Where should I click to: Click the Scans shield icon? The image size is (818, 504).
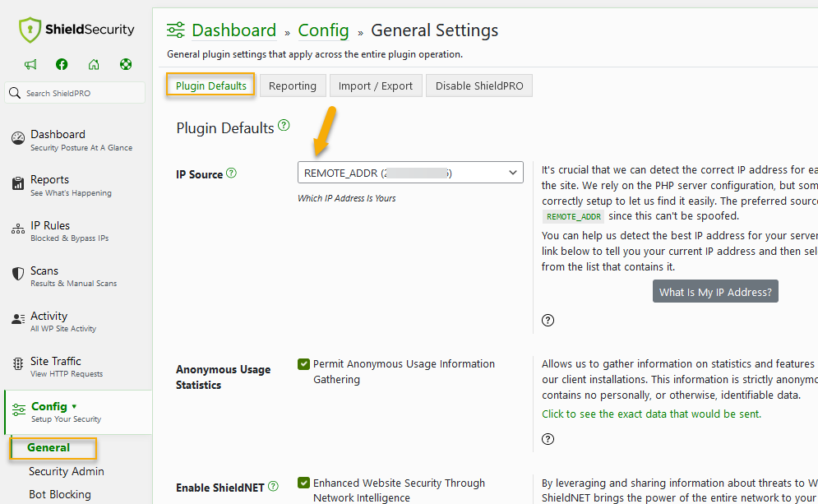(18, 274)
